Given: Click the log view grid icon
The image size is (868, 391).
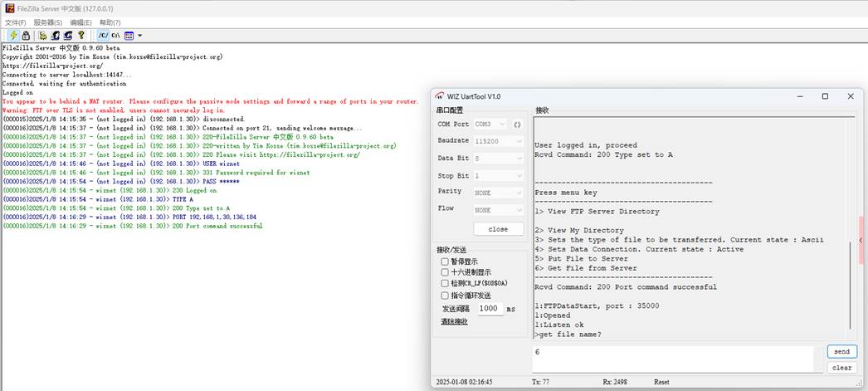Looking at the screenshot, I should pyautogui.click(x=129, y=36).
